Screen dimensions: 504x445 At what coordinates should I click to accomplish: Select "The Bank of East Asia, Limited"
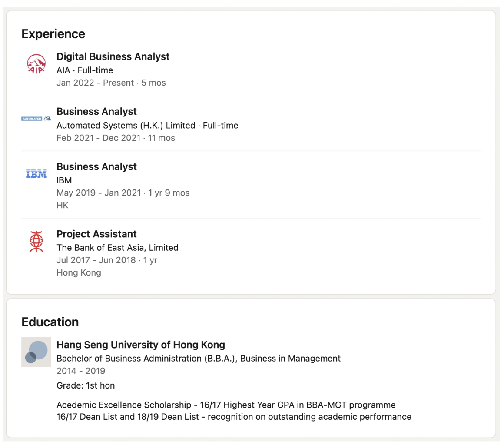pyautogui.click(x=118, y=248)
